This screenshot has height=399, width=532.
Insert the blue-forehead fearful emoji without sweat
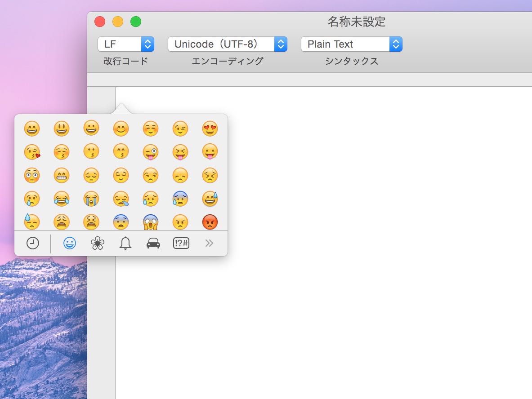pos(121,222)
